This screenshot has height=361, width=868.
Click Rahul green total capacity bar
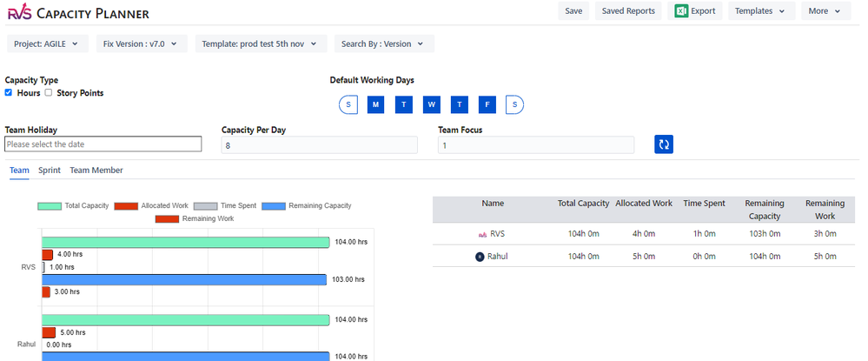pos(186,320)
